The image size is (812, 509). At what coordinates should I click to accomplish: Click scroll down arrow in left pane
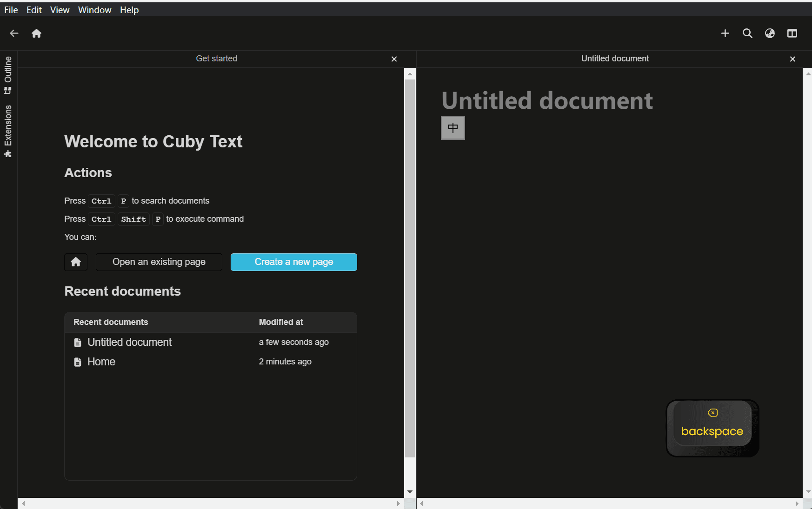(x=410, y=492)
